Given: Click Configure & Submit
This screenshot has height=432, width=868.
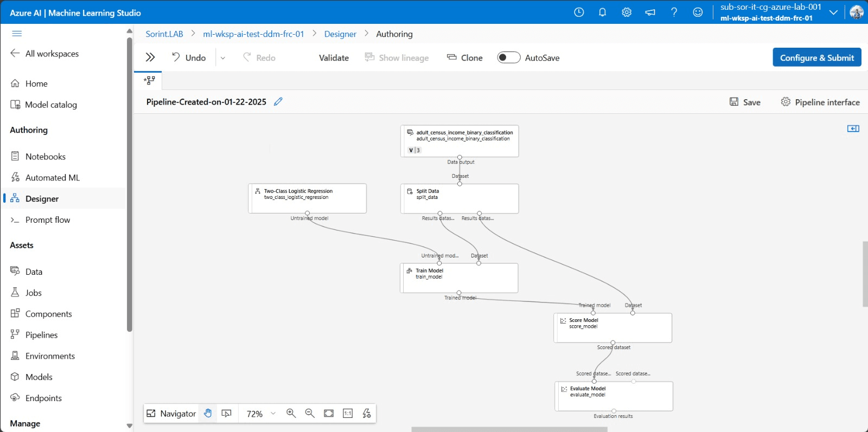Looking at the screenshot, I should pyautogui.click(x=817, y=57).
